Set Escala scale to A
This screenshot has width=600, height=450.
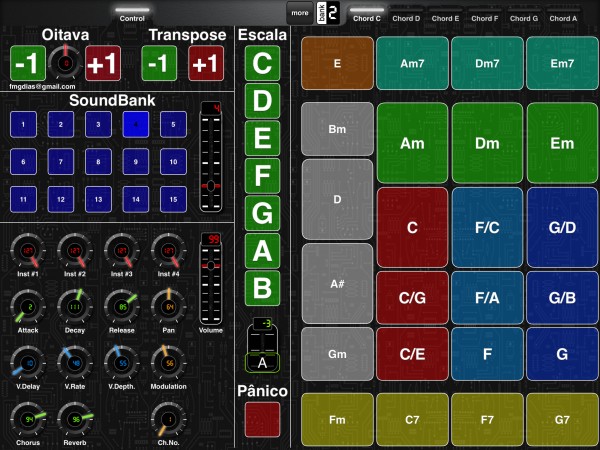coord(262,251)
